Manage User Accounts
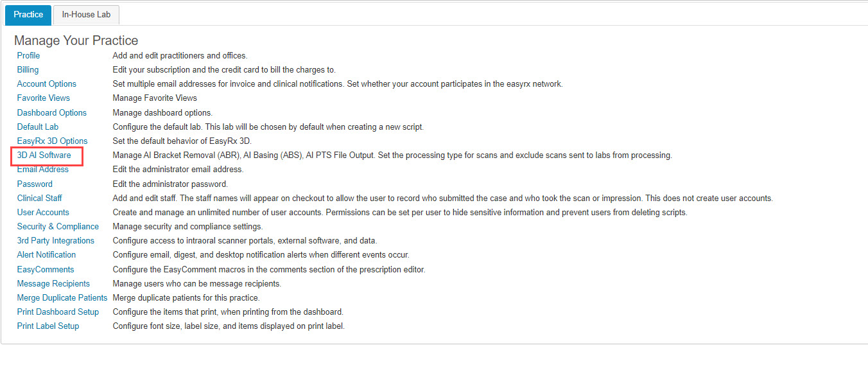 pyautogui.click(x=43, y=212)
